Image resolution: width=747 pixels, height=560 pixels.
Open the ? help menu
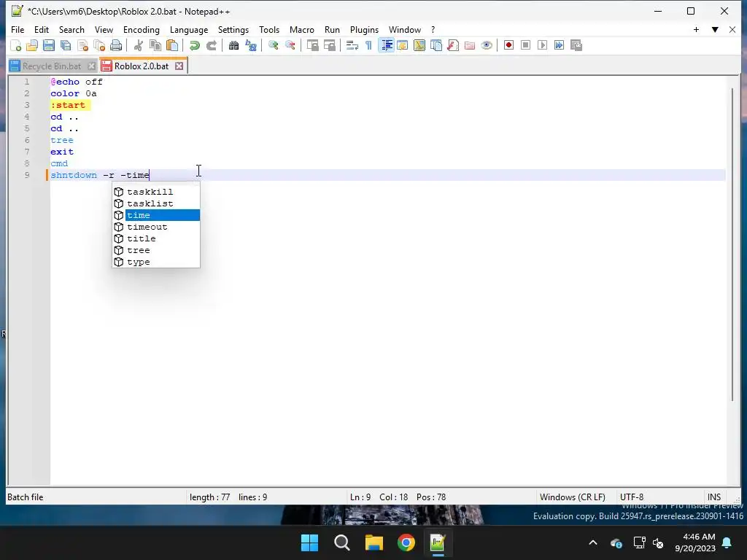(x=433, y=29)
